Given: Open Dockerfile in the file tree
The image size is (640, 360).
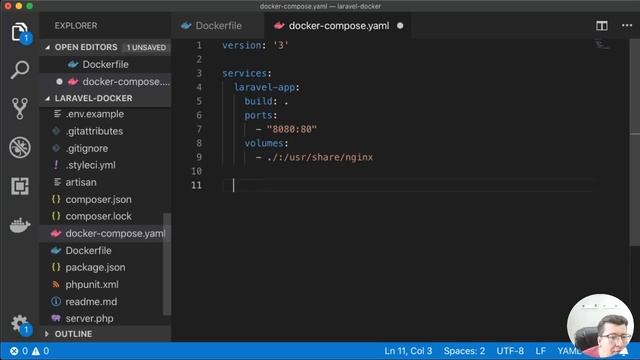Looking at the screenshot, I should (x=88, y=251).
